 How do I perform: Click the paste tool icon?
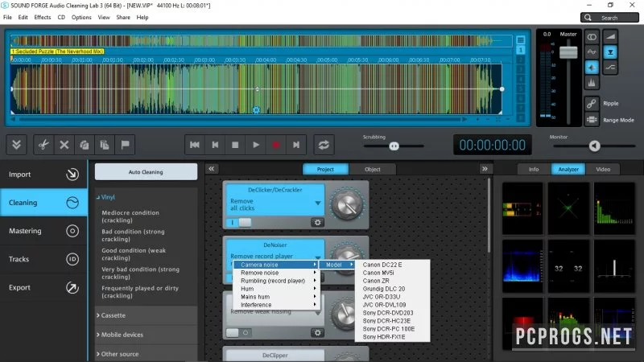pyautogui.click(x=105, y=145)
